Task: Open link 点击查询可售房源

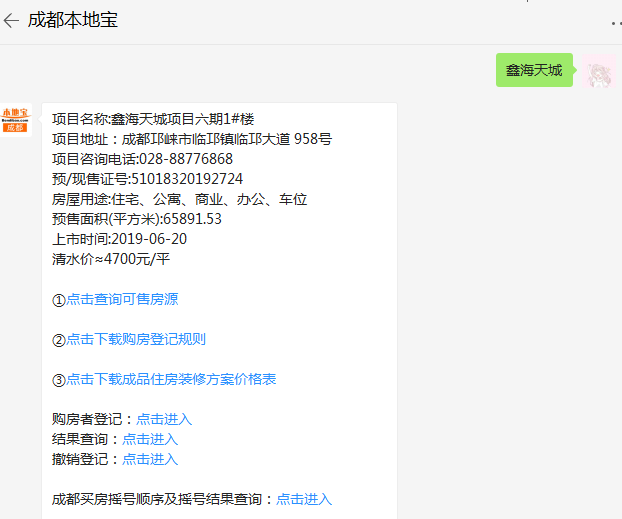Action: (x=122, y=299)
